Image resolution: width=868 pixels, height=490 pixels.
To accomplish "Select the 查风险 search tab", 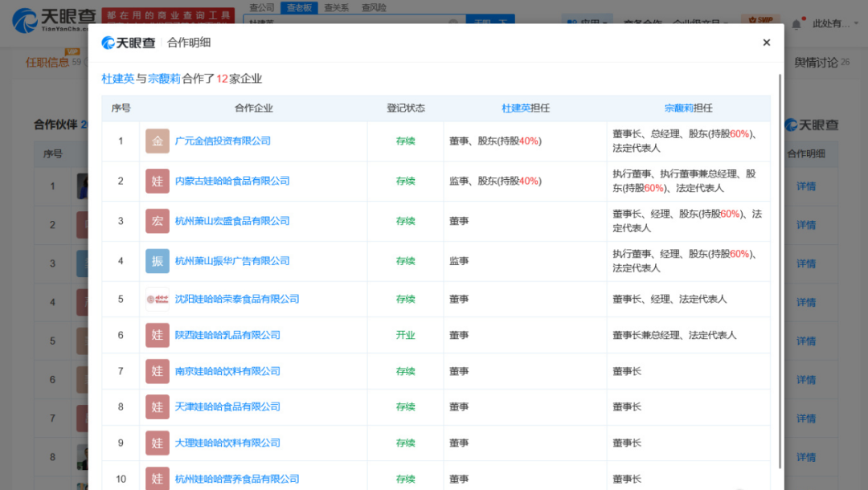I will tap(374, 8).
